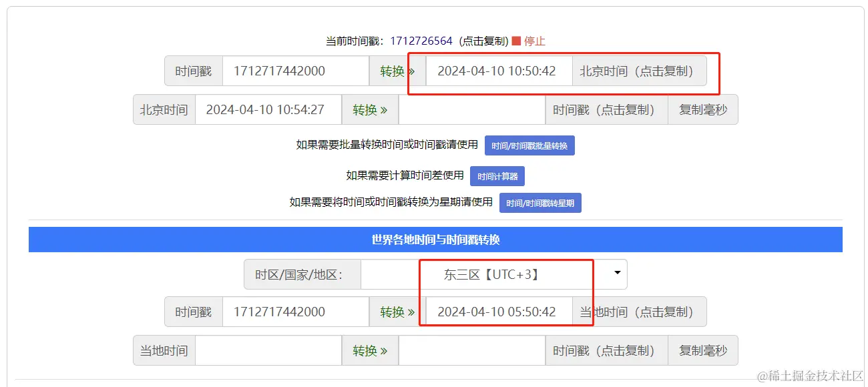Click 时间戳 label in world-time section
Viewport: 868px width, 387px height.
194,312
